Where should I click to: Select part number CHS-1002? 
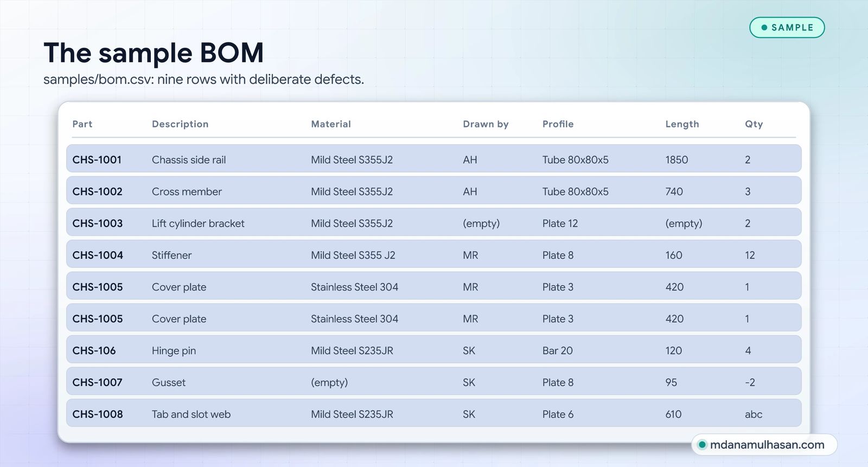(x=97, y=192)
